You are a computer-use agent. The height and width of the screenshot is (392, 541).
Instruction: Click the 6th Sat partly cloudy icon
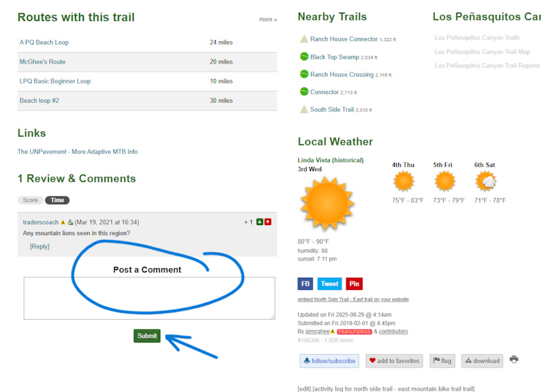point(486,181)
